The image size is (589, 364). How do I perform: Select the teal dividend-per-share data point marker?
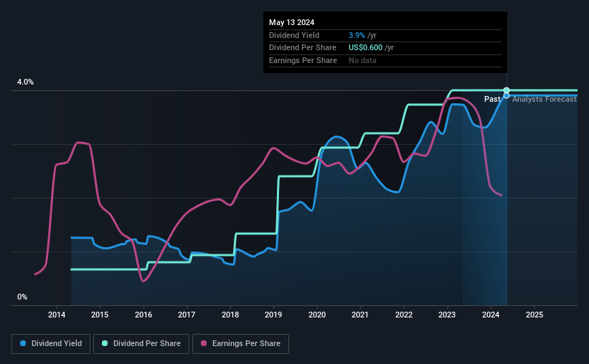[506, 90]
